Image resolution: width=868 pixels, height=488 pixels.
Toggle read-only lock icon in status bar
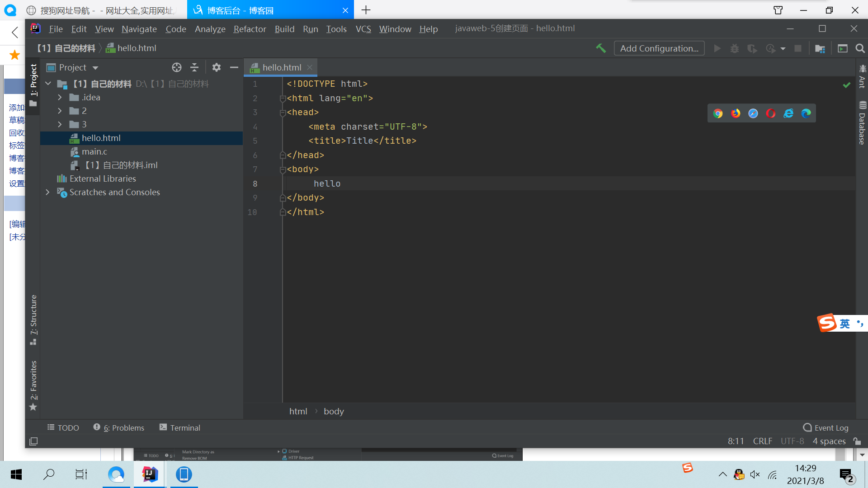coord(857,441)
